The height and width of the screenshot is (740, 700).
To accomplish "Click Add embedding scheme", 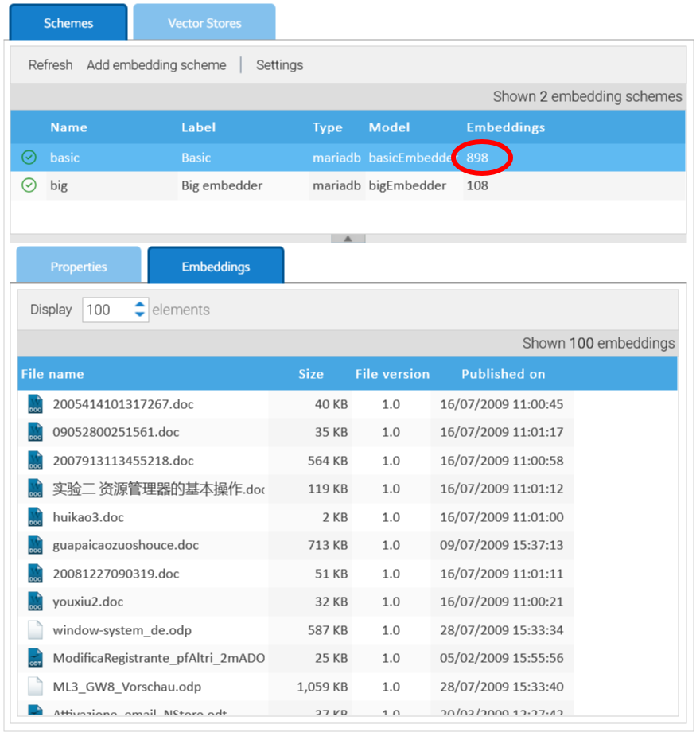I will [x=156, y=65].
